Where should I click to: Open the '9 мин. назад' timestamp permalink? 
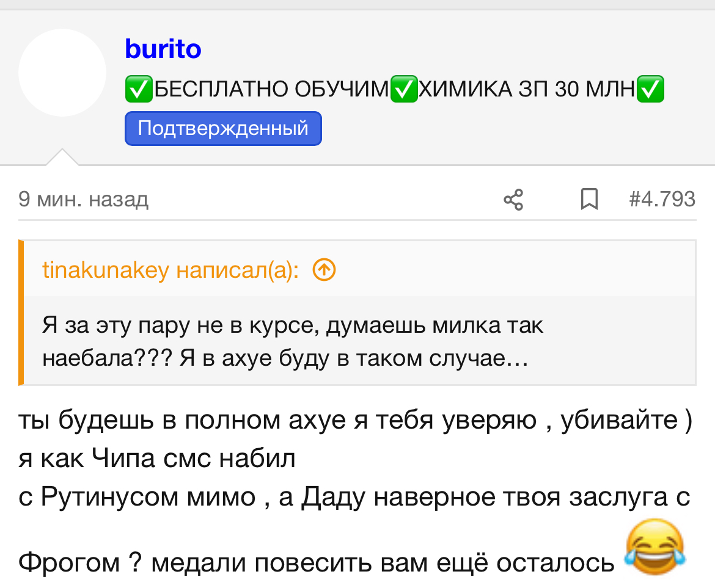point(83,200)
